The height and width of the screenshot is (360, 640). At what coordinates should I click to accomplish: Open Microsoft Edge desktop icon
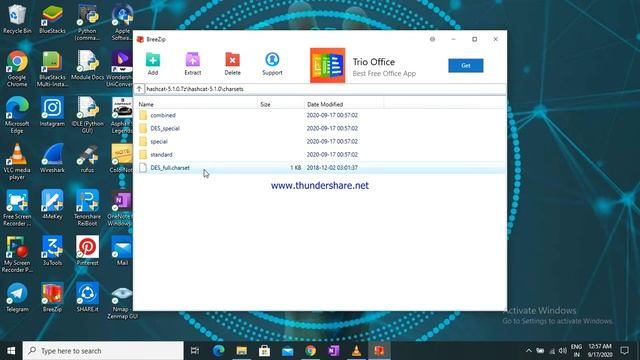coord(17,115)
